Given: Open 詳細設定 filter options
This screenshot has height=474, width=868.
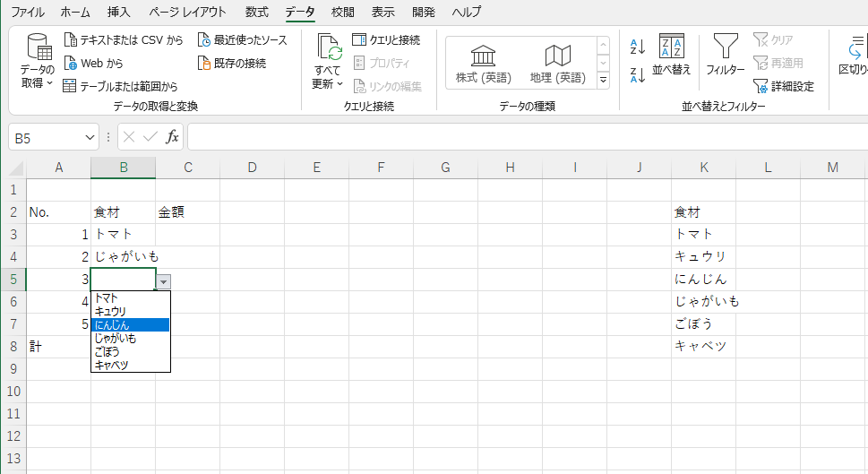Looking at the screenshot, I should click(x=784, y=86).
